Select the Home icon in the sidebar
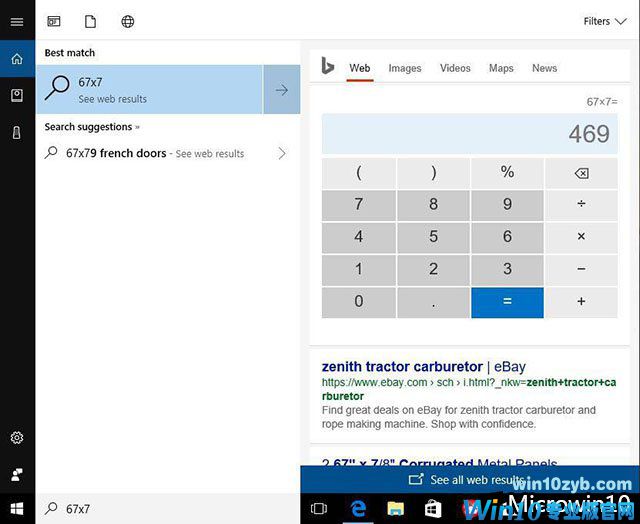Screen dimensions: 640x524 [x=17, y=59]
